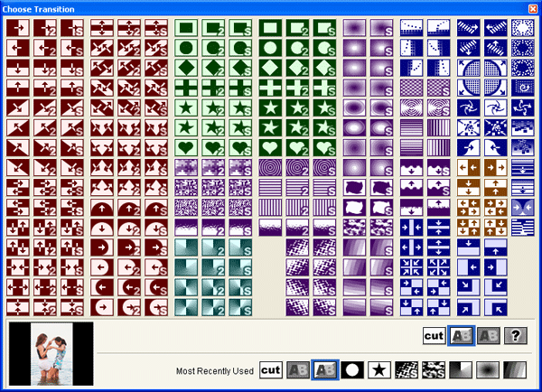Choose blue diagonal-striped up-arrow transition
542x392 pixels.
[x=495, y=48]
